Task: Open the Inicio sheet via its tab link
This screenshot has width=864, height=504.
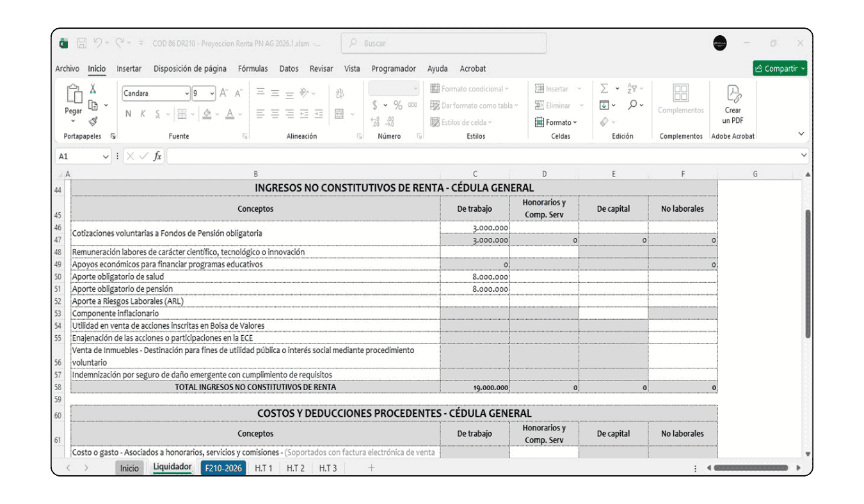Action: pyautogui.click(x=129, y=468)
